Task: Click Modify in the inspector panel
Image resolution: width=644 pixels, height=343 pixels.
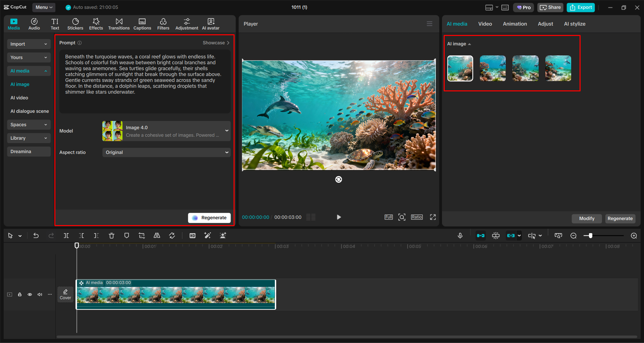Action: (587, 218)
